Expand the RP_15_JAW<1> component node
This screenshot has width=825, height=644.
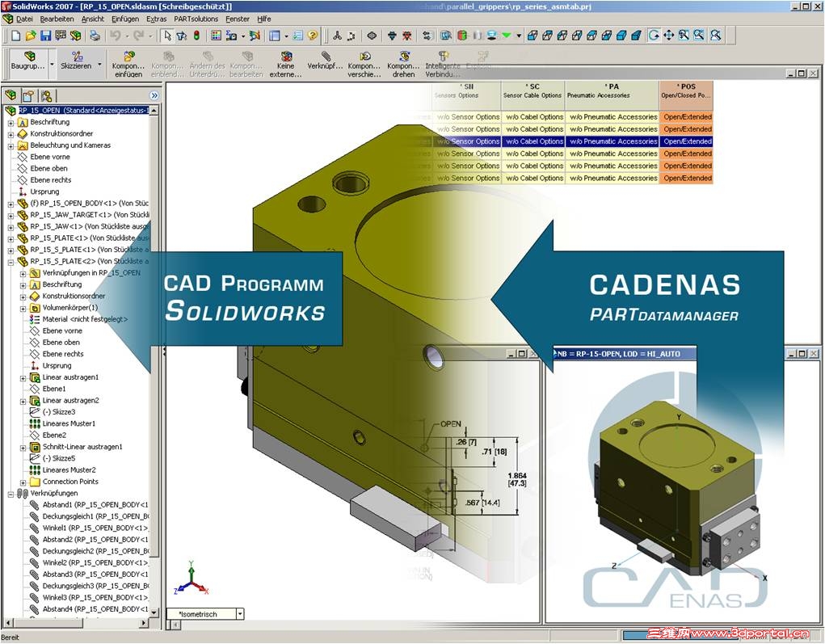11,227
